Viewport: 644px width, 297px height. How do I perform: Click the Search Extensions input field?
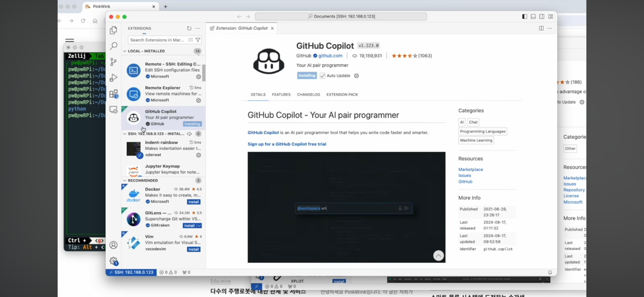157,40
